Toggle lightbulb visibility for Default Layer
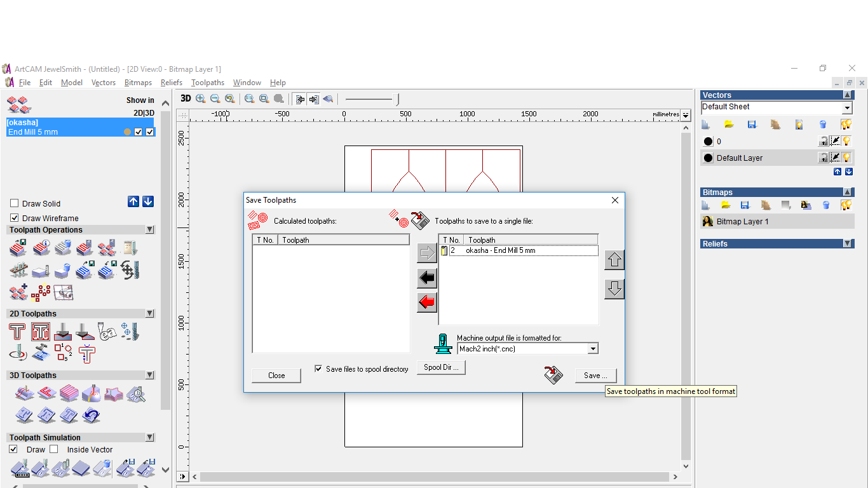This screenshot has width=868, height=488. pyautogui.click(x=847, y=158)
